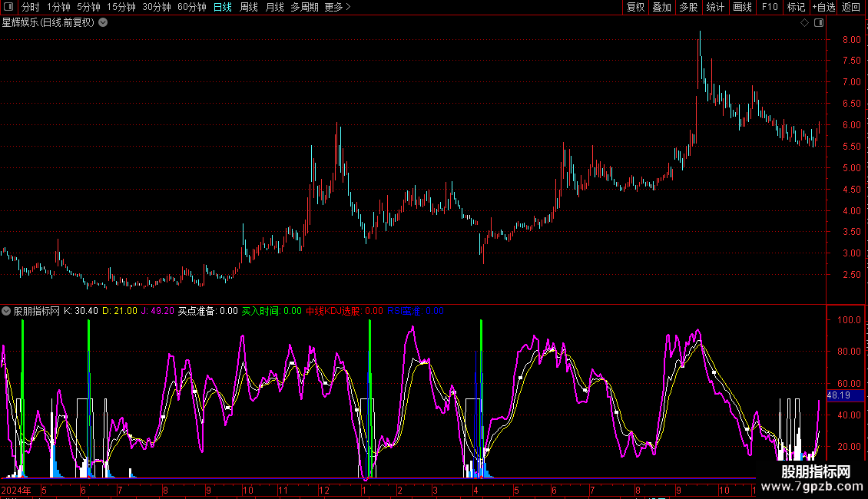
Task: Toggle the left sidebar panel icon
Action: click(x=8, y=7)
